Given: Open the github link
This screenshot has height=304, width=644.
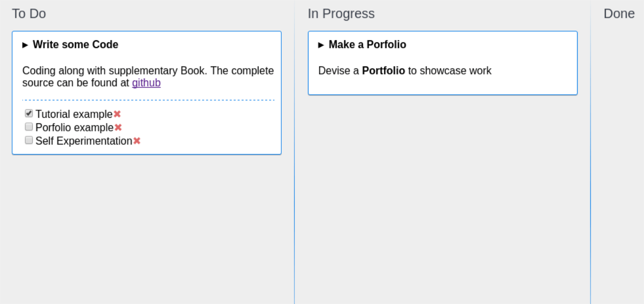Looking at the screenshot, I should pos(146,83).
